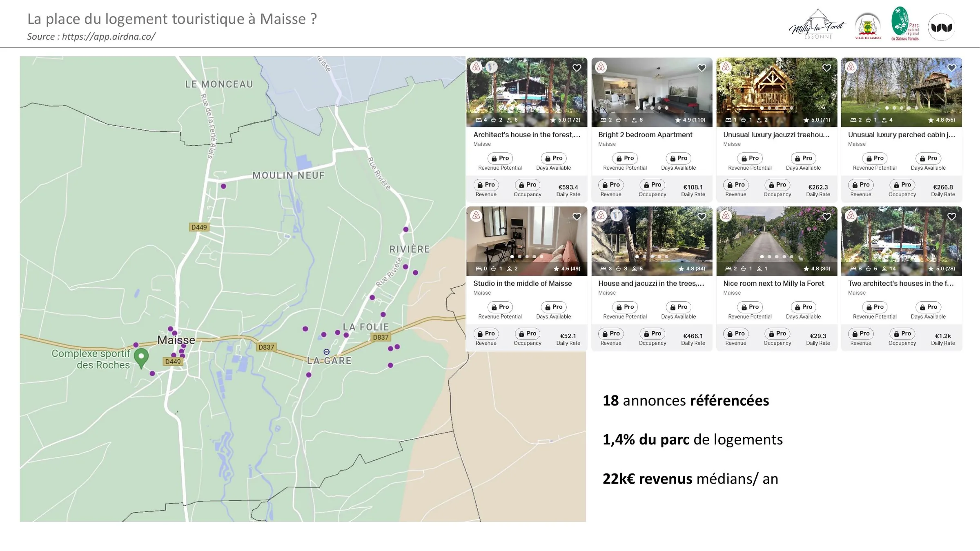Click the '22k€ revenus médians/ an' statistic

(690, 479)
